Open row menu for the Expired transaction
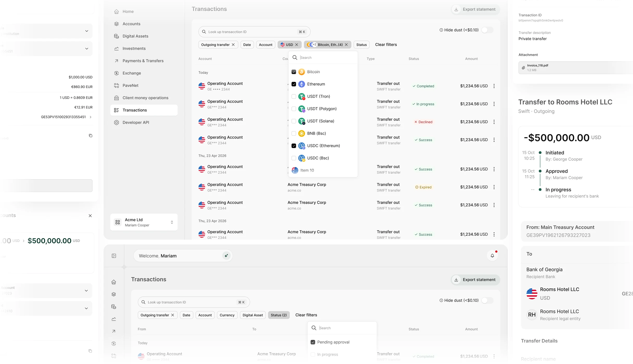The height and width of the screenshot is (364, 633). [494, 187]
